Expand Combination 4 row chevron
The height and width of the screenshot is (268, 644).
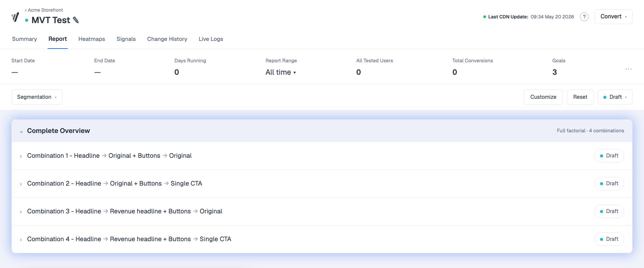coord(21,240)
